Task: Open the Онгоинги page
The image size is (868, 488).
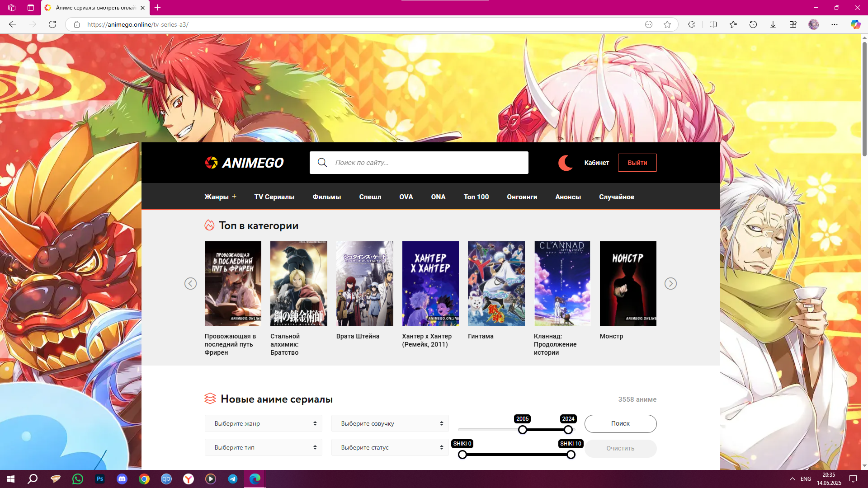Action: (x=522, y=197)
